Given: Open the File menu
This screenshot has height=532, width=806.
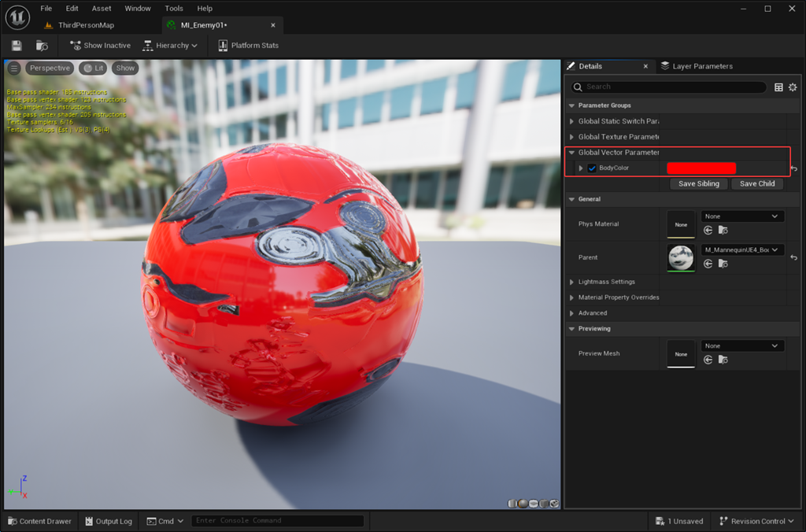Looking at the screenshot, I should tap(46, 8).
